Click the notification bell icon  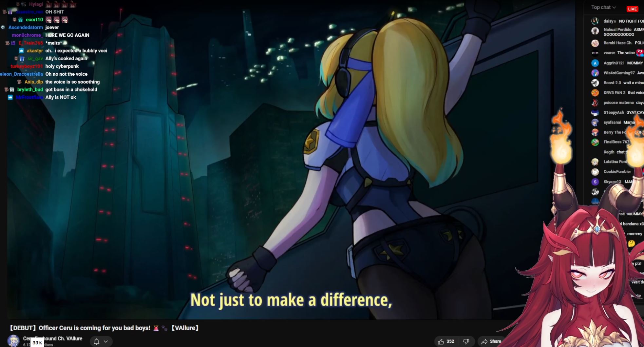(x=97, y=342)
